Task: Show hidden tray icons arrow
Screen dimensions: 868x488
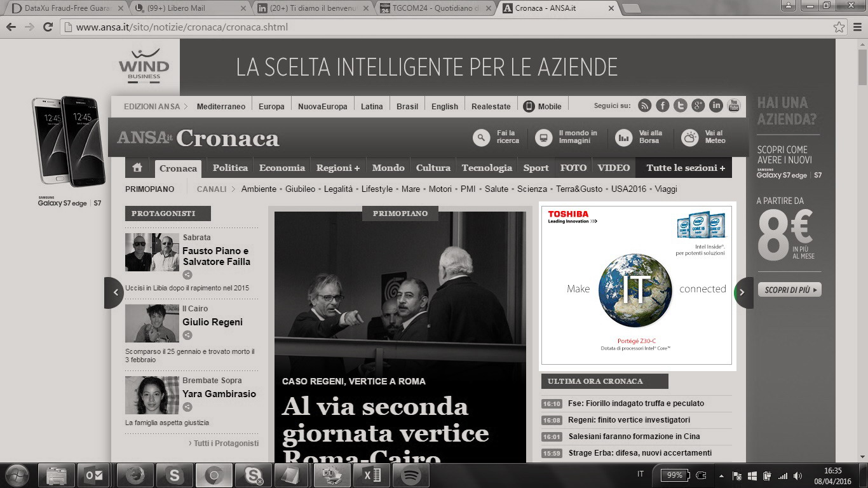Action: coord(721,476)
